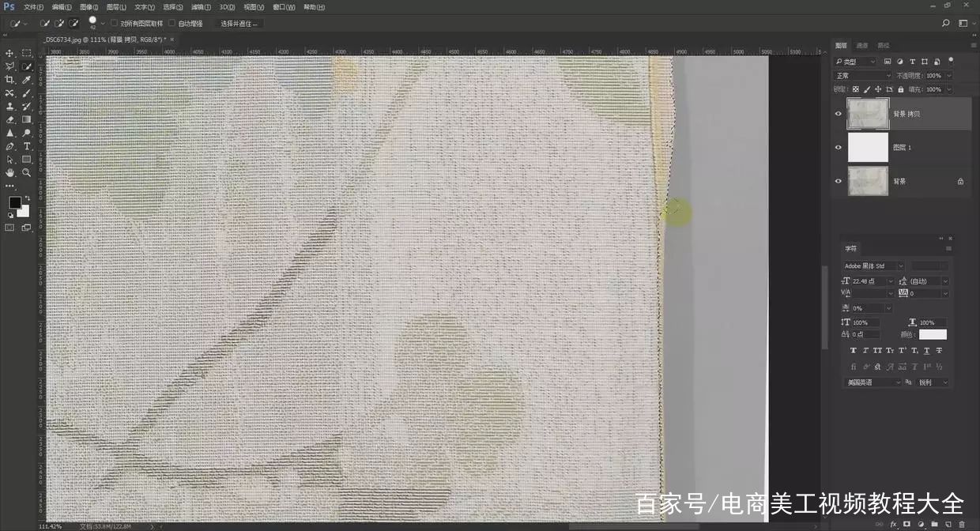Reset default foreground/background colors
Screen dimensions: 980x531
point(10,214)
